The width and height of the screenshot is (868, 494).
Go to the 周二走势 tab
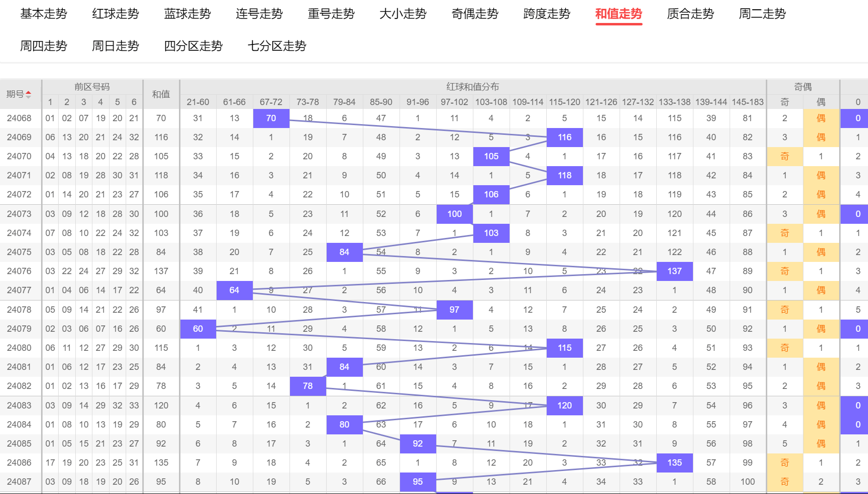pos(762,14)
